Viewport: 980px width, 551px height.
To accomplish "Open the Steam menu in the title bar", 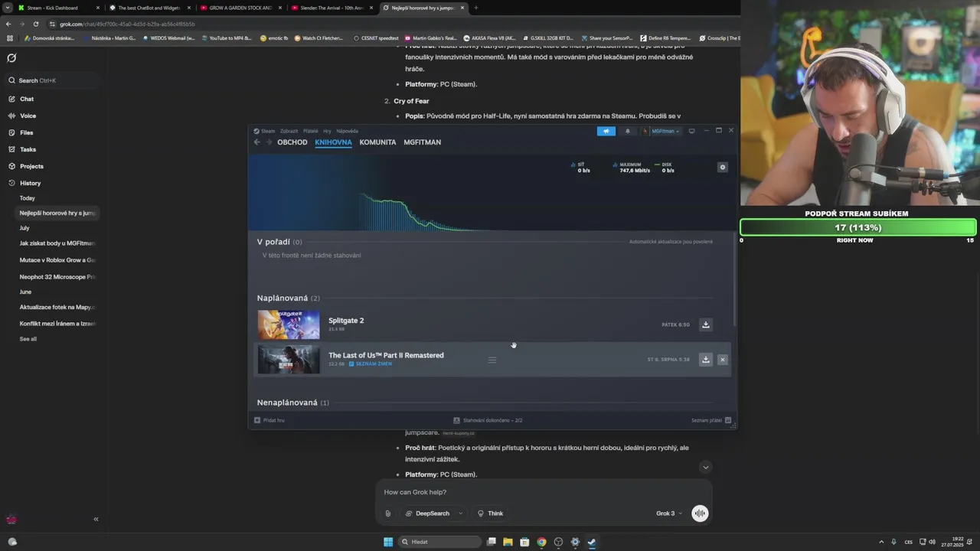I will (265, 131).
